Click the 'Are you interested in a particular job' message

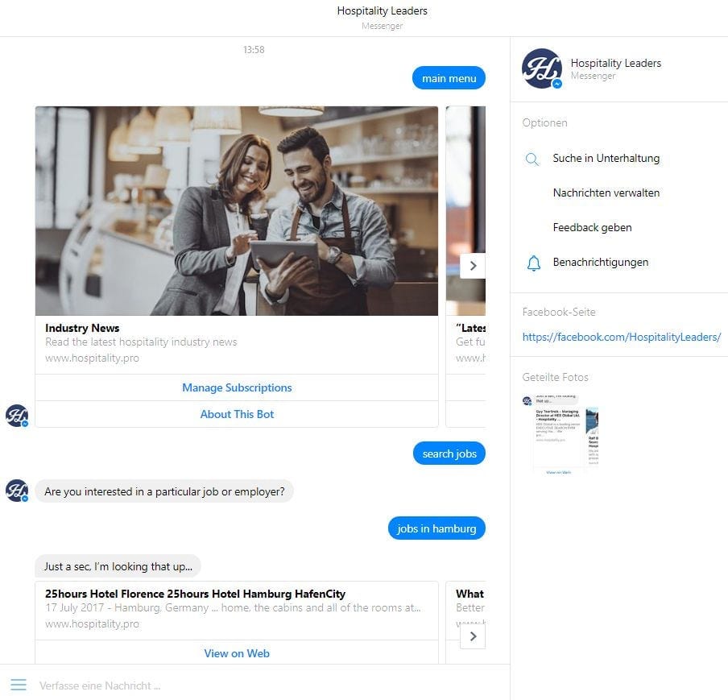[x=164, y=491]
